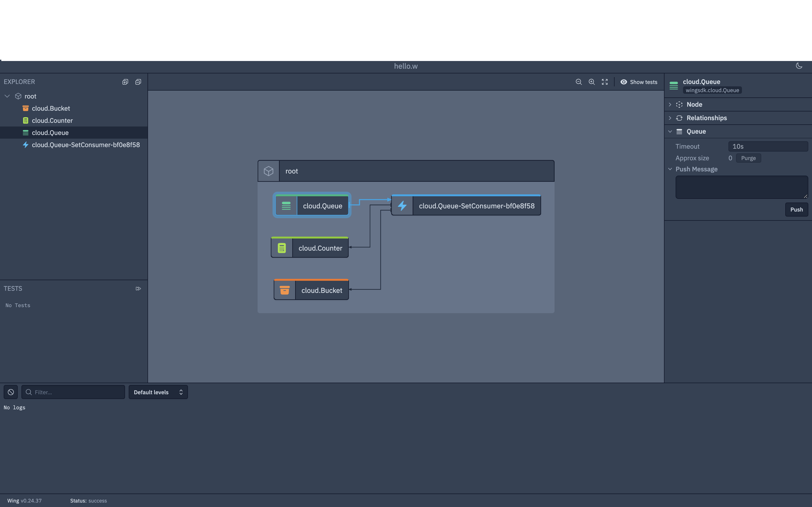Click the hello.w title in the top bar
The width and height of the screenshot is (812, 507).
406,66
